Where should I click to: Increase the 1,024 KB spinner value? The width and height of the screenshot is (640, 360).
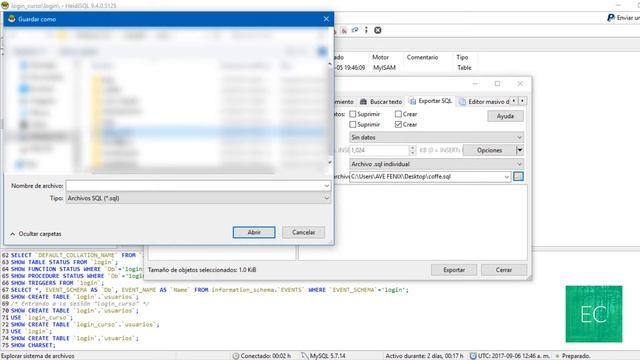coord(412,148)
